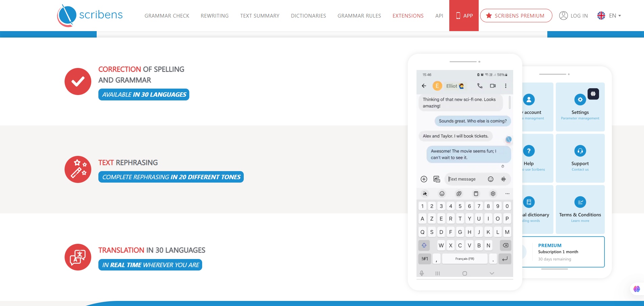
Task: Click the magic wand rephrasing icon
Action: click(78, 169)
